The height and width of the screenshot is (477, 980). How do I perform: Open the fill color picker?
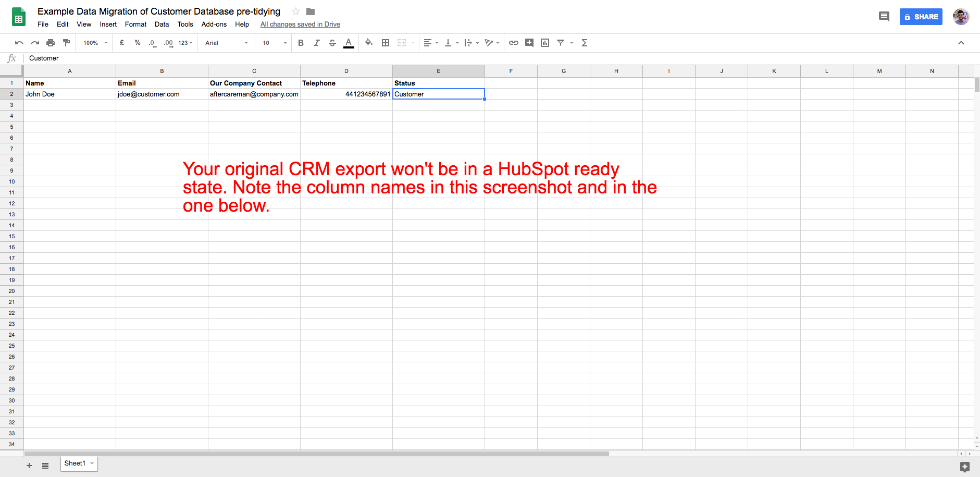tap(369, 43)
